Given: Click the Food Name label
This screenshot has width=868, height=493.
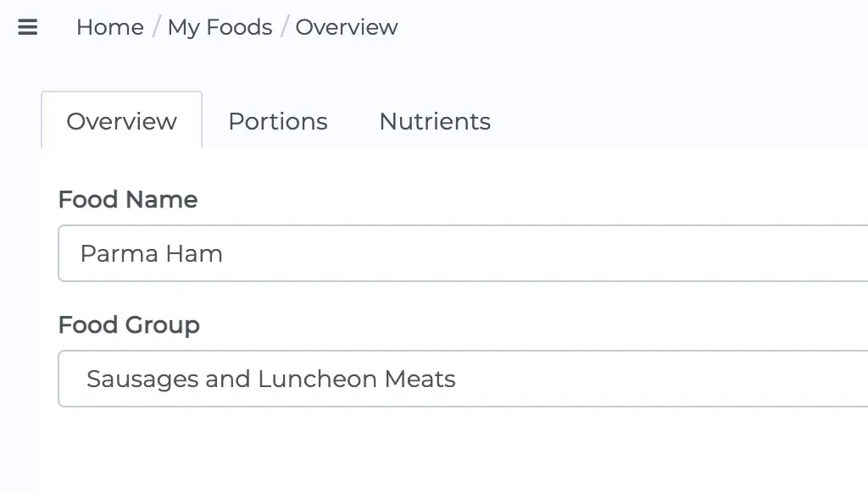Looking at the screenshot, I should 128,200.
